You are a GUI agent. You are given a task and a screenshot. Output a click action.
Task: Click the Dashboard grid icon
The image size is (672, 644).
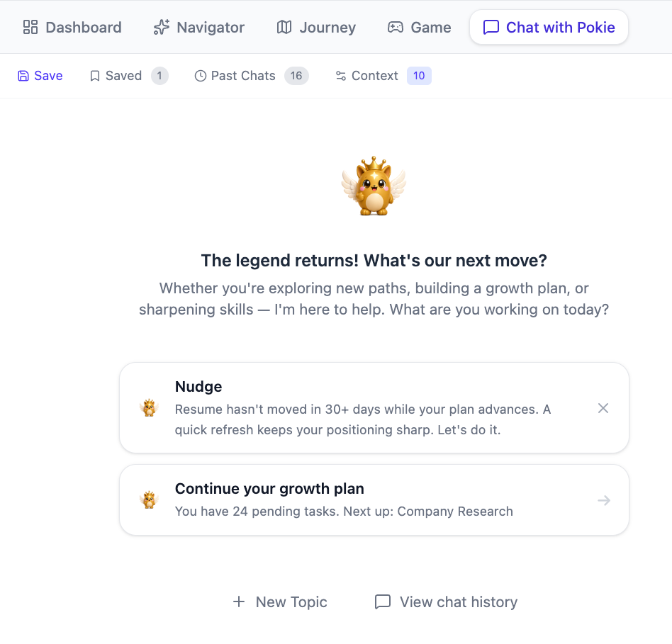pos(30,28)
